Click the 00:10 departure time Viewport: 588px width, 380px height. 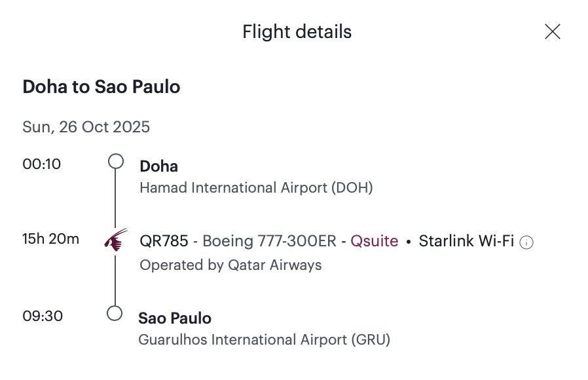point(42,164)
